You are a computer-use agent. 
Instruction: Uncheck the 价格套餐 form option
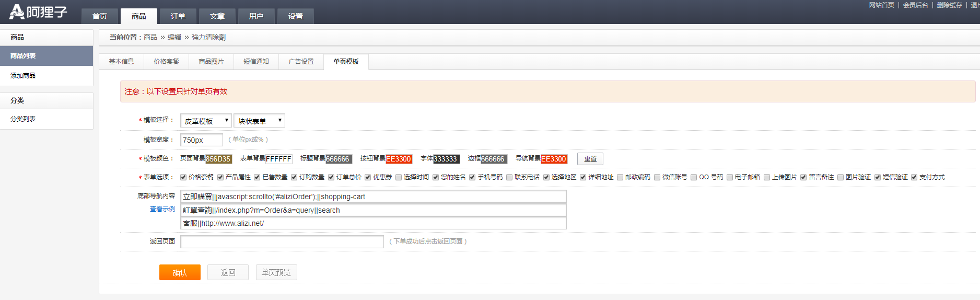(183, 177)
